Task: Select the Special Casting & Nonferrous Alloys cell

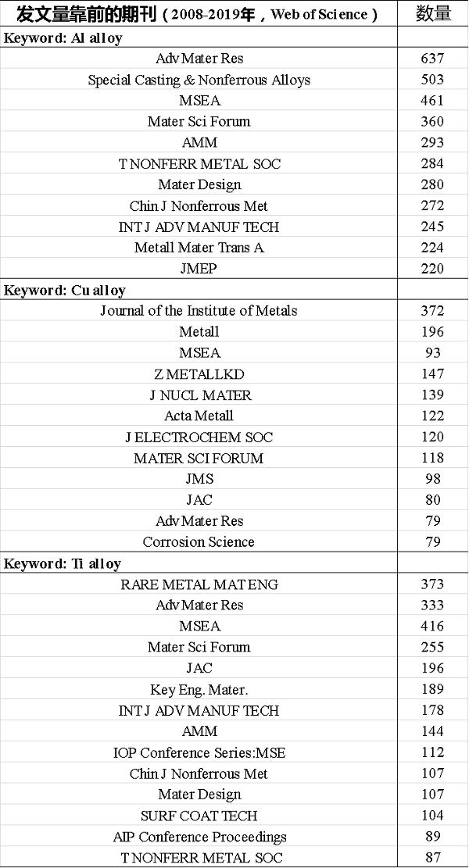Action: pyautogui.click(x=199, y=80)
